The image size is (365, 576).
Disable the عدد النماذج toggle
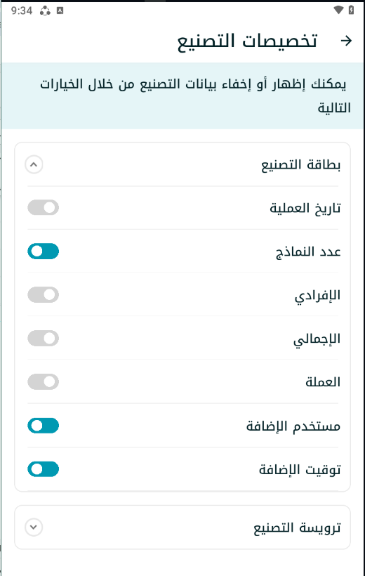[x=43, y=251]
